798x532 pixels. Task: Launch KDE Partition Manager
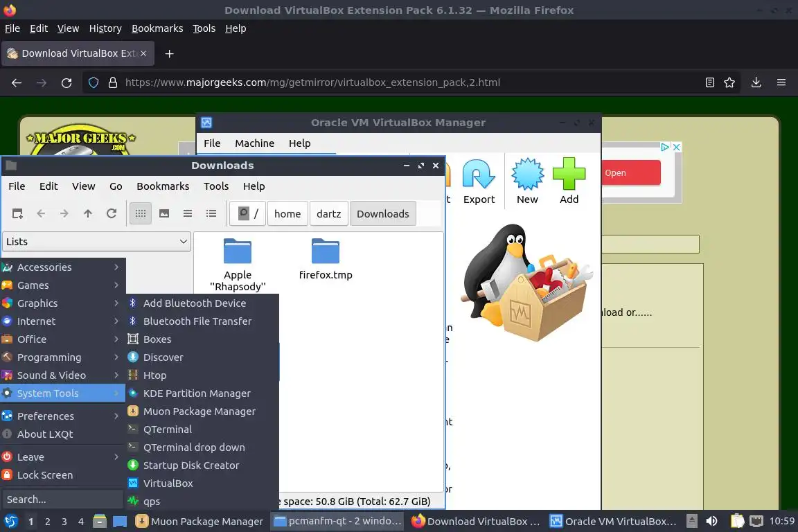[x=202, y=393]
